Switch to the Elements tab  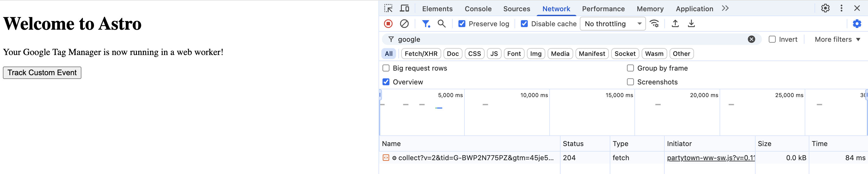click(x=437, y=9)
